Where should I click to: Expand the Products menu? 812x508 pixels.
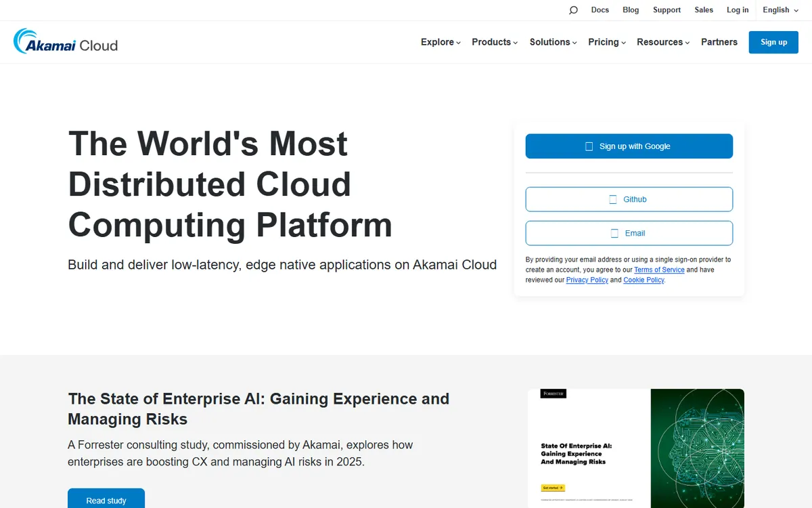[495, 42]
